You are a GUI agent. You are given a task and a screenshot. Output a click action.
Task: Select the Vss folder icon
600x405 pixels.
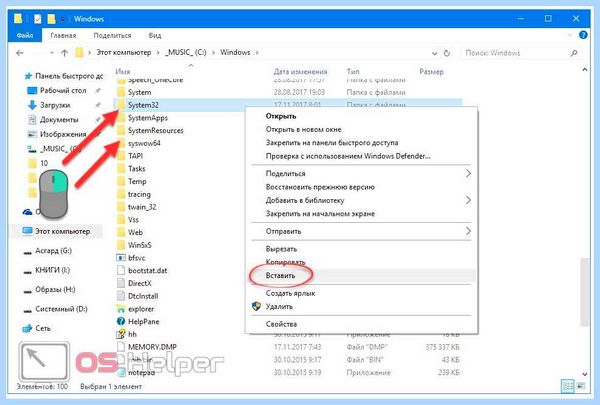tap(121, 220)
